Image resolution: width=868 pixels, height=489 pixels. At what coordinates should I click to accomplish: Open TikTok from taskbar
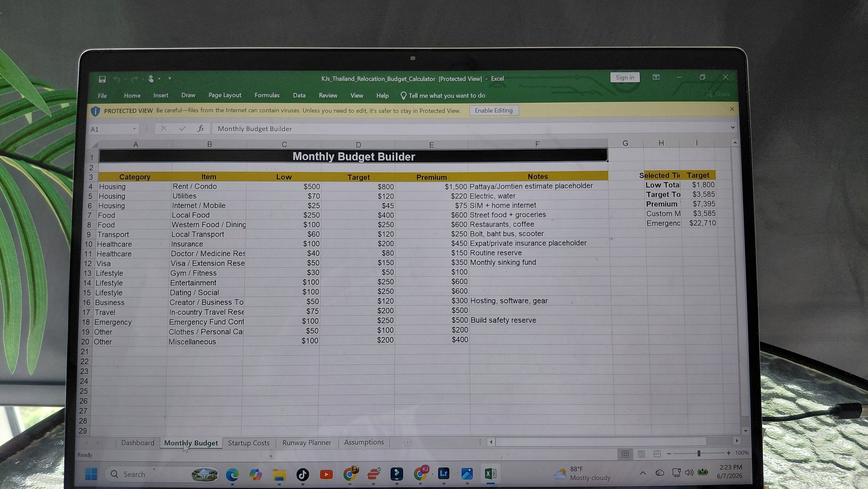[x=302, y=474]
